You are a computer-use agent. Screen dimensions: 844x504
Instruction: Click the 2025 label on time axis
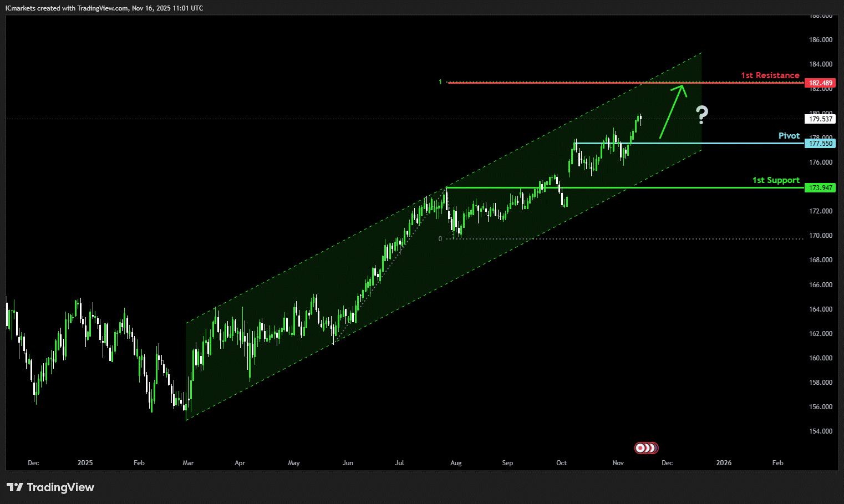tap(85, 463)
